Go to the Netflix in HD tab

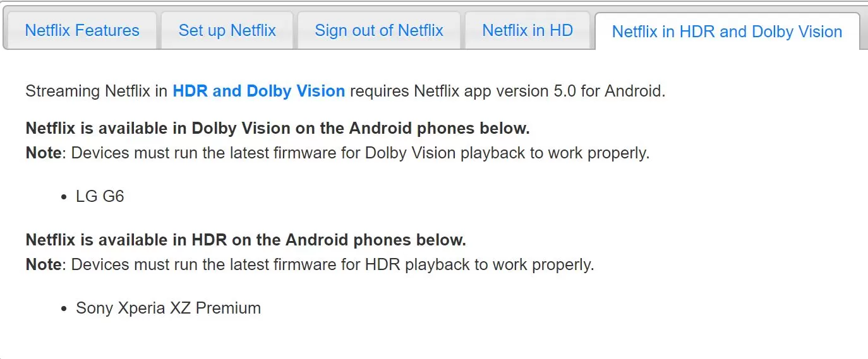point(527,30)
